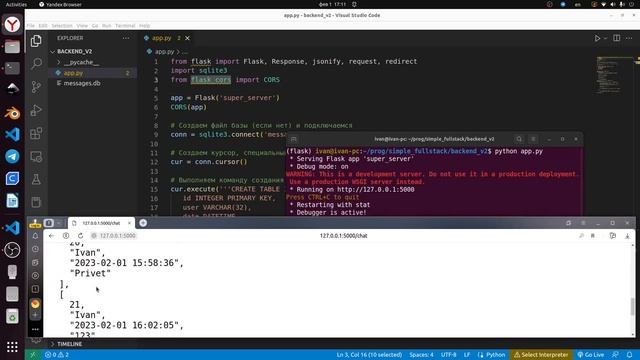Screen dimensions: 640x360
Task: Click the Select Interpreter warning in status bar
Action: 541,355
